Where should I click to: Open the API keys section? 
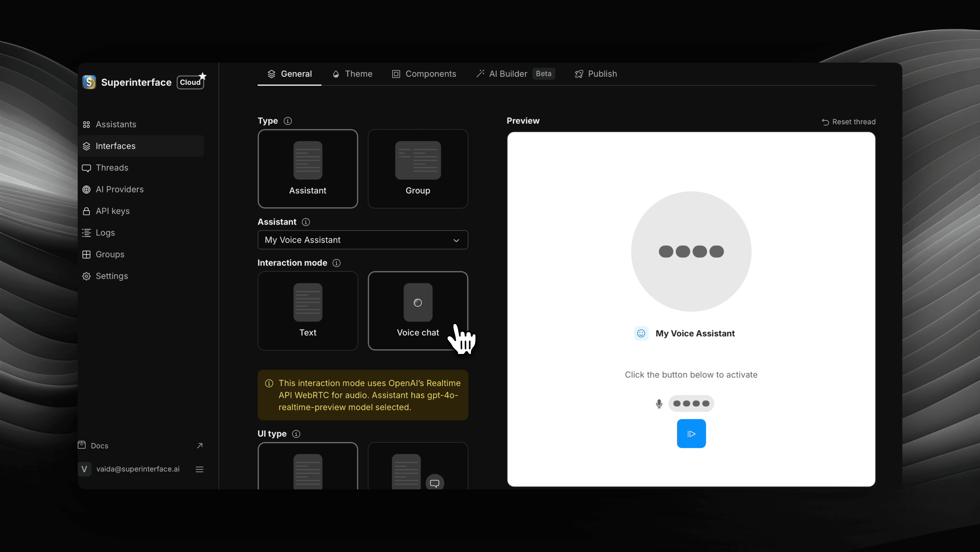click(x=113, y=211)
